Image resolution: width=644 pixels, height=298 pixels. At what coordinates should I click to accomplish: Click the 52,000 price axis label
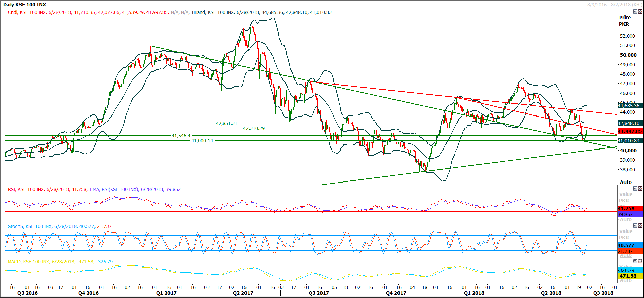pos(628,36)
